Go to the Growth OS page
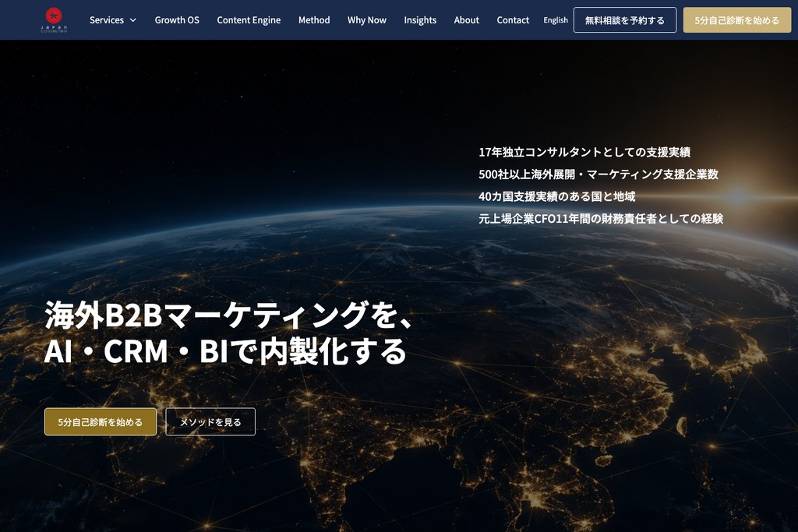This screenshot has width=798, height=532. point(177,19)
